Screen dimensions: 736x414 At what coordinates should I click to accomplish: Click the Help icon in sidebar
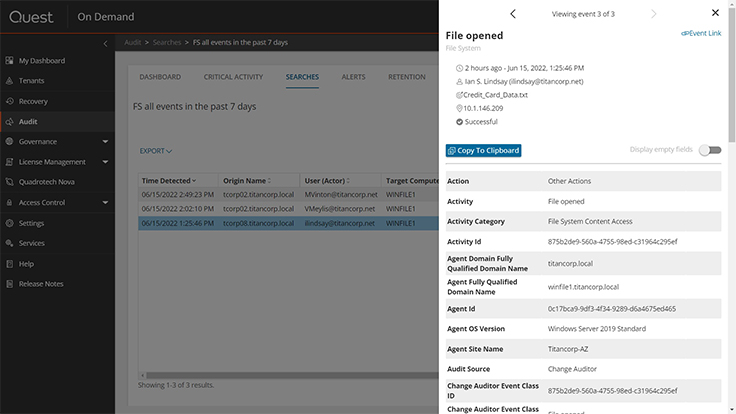click(x=9, y=264)
